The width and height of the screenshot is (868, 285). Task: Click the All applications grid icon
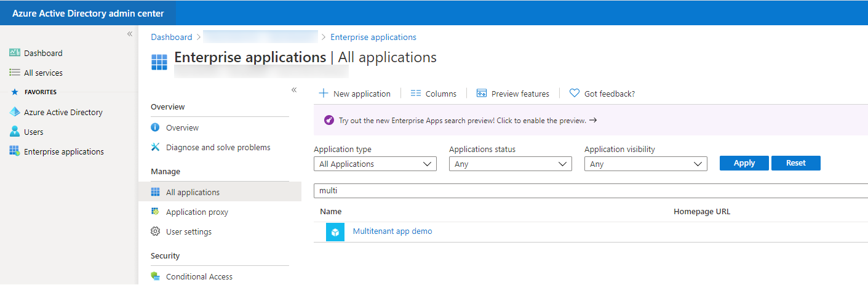[155, 192]
